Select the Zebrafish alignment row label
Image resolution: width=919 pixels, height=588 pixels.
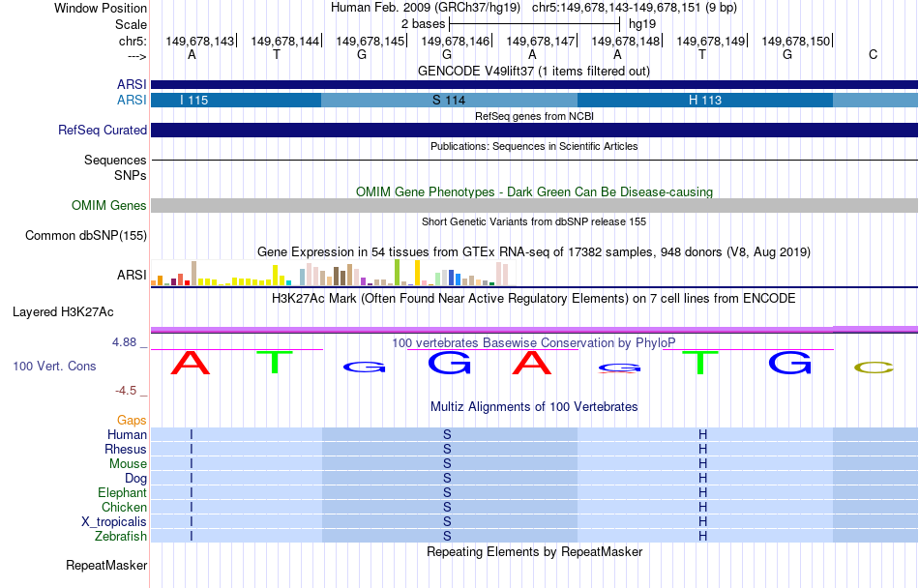tap(121, 536)
